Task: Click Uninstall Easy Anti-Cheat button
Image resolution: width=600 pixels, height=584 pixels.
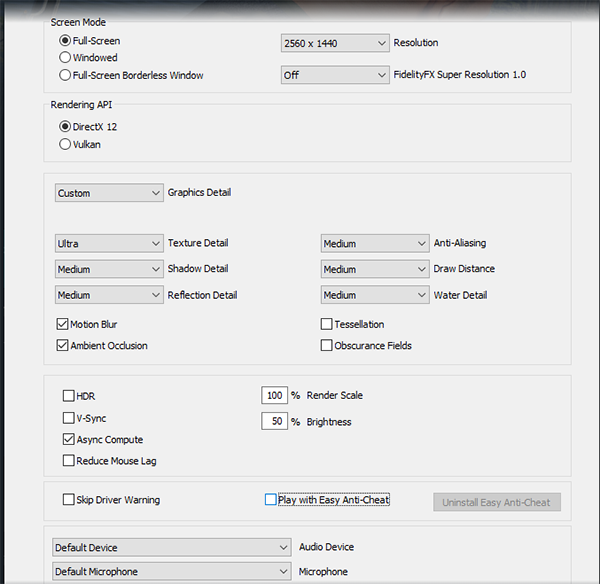Action: 497,502
